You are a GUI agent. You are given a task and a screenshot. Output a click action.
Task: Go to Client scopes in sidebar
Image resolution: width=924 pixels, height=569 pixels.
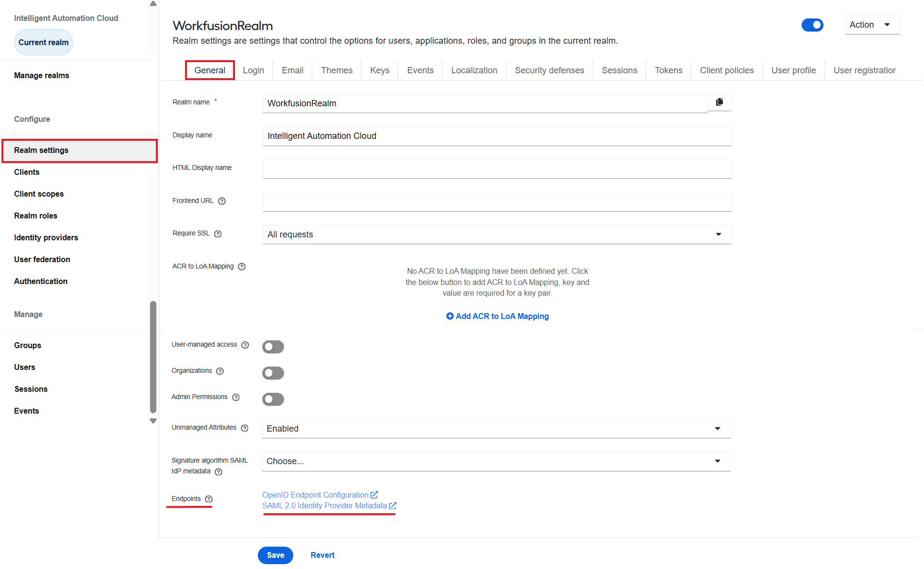click(39, 194)
